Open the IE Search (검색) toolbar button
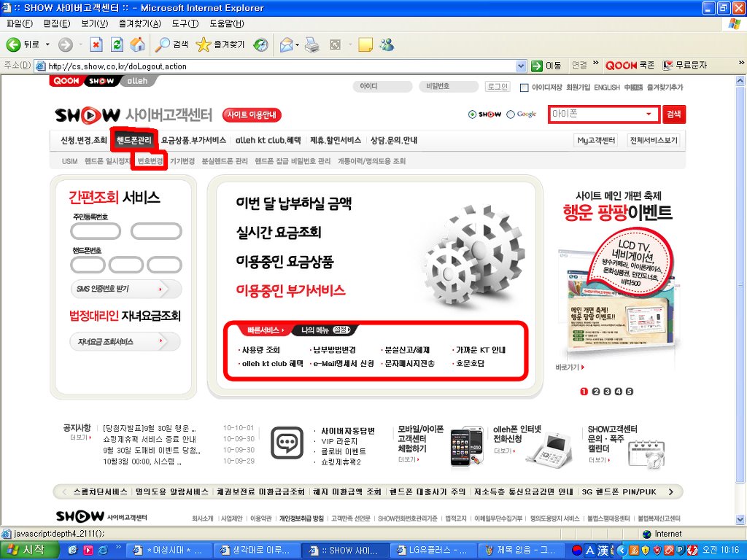 (171, 44)
